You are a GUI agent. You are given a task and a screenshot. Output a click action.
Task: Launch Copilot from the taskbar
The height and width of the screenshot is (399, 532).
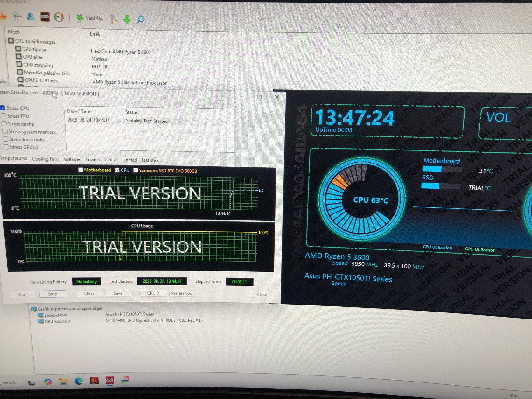pos(48,381)
